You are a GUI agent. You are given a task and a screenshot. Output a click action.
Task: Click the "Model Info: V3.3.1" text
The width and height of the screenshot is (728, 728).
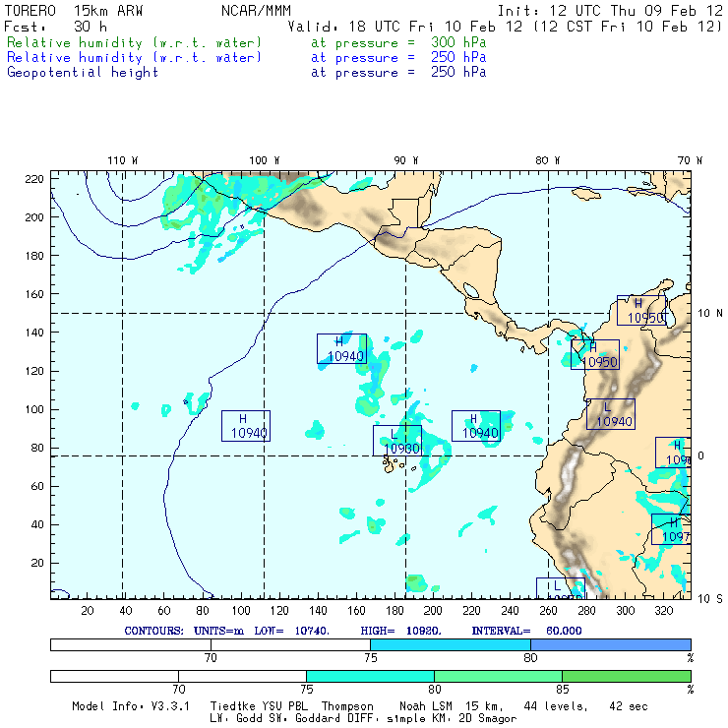click(131, 706)
